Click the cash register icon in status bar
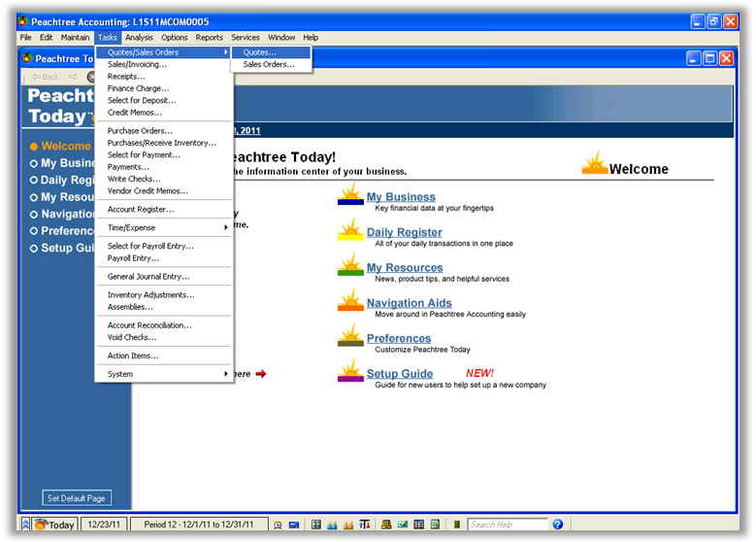 click(x=386, y=525)
